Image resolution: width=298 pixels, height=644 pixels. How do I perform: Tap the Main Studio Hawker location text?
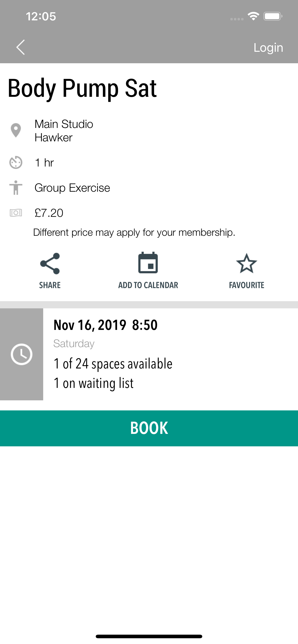pyautogui.click(x=64, y=131)
